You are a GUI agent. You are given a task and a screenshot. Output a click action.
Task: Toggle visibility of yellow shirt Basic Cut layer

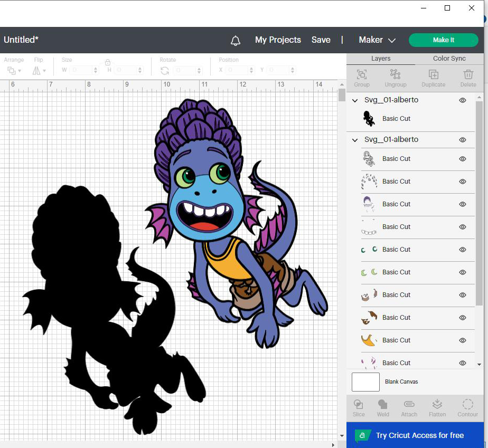click(463, 340)
